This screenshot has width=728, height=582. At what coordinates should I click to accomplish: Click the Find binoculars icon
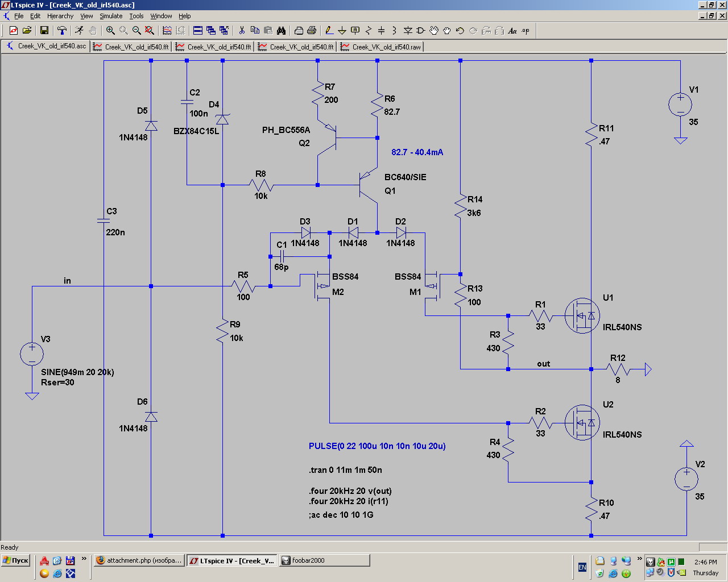click(281, 31)
